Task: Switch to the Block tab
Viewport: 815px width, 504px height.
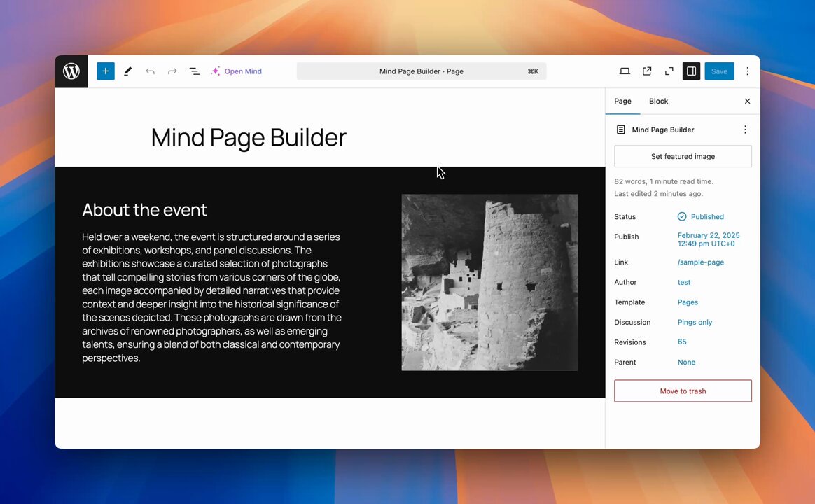Action: (658, 101)
